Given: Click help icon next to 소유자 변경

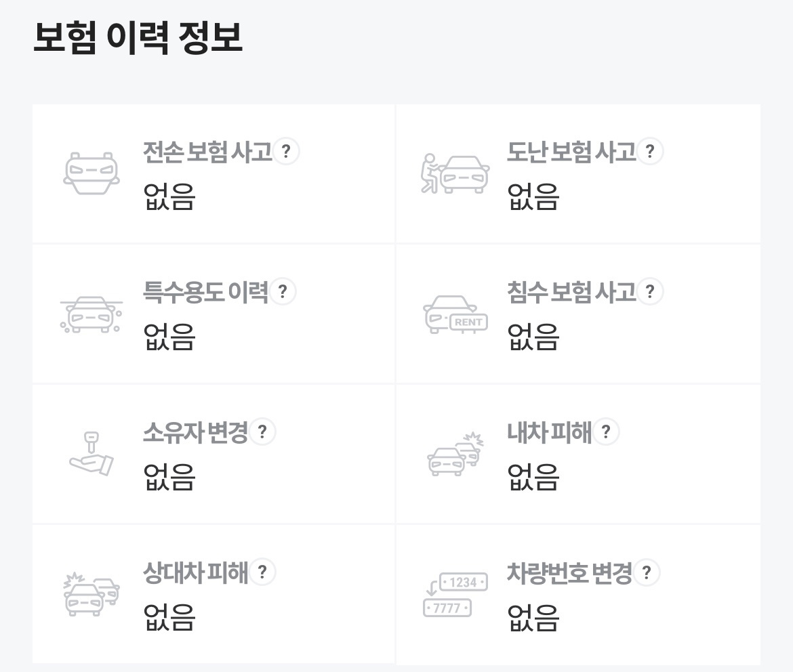Looking at the screenshot, I should pos(262,432).
